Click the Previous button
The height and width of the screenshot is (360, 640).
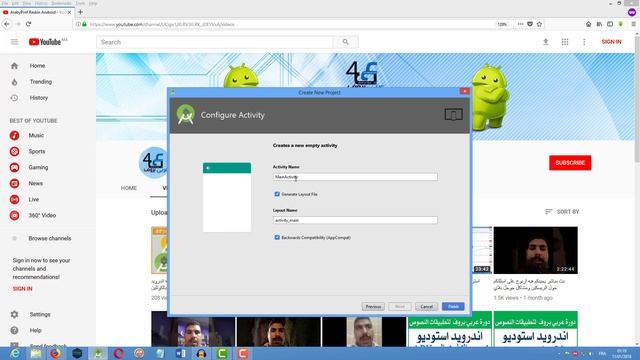click(x=373, y=307)
